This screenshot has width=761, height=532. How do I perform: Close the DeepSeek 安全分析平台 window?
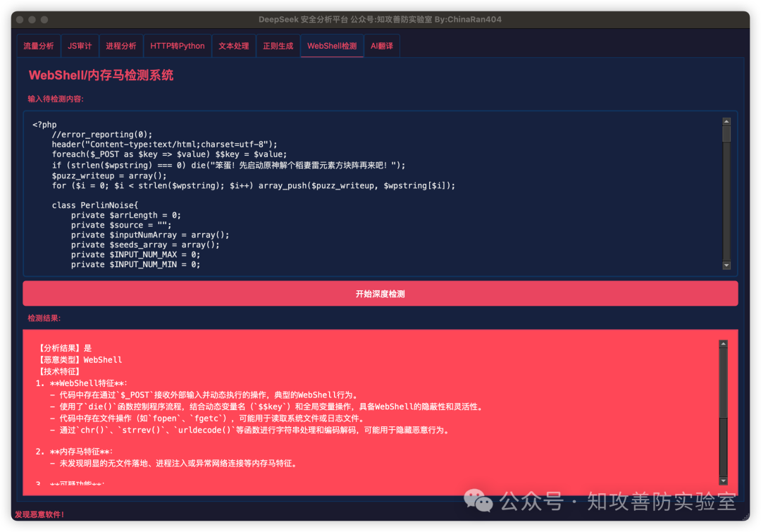point(20,20)
